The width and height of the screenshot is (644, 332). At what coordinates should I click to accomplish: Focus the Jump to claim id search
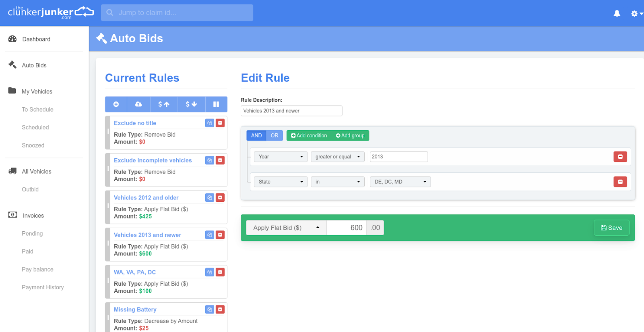pyautogui.click(x=177, y=13)
